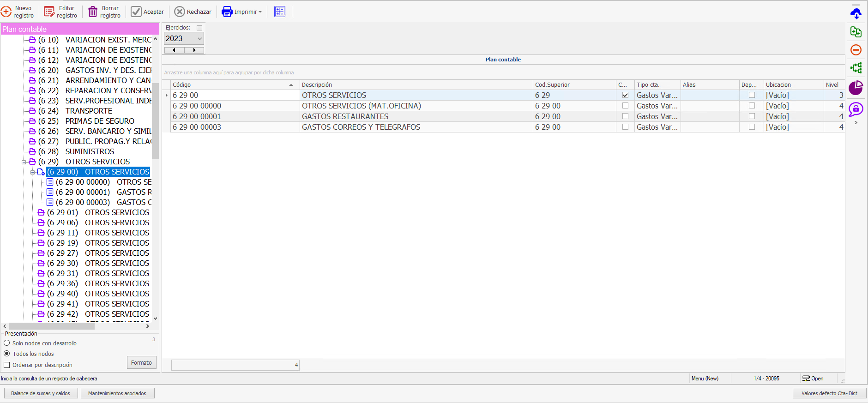Screen dimensions: 868x403
Task: Open 'Mantenimientos asociados' tab
Action: point(117,393)
